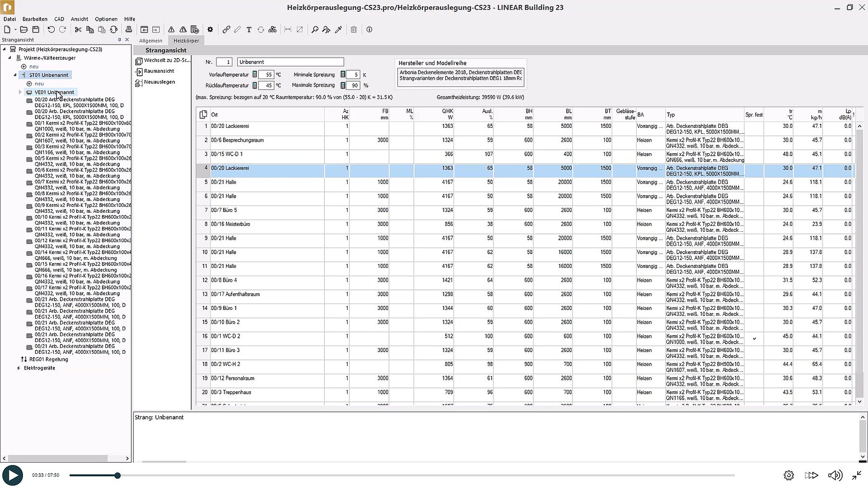Image resolution: width=868 pixels, height=488 pixels.
Task: Click the Undo arrow icon
Action: click(x=51, y=30)
